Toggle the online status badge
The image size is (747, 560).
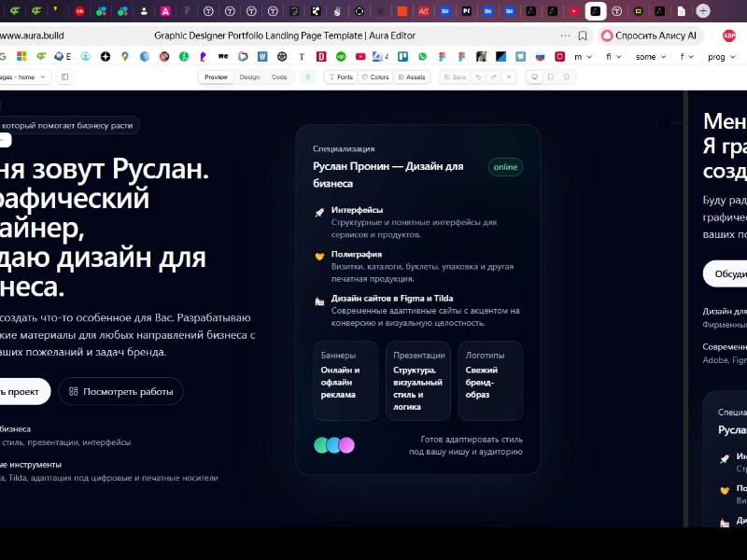tap(505, 167)
